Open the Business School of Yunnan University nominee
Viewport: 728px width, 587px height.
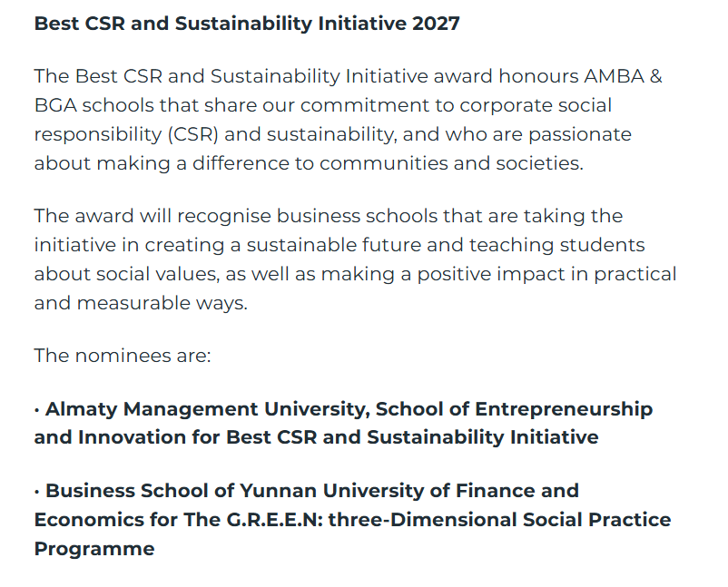(352, 519)
